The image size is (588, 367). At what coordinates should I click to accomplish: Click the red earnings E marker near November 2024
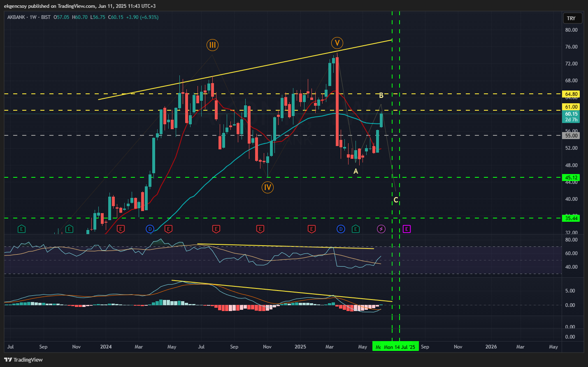260,229
